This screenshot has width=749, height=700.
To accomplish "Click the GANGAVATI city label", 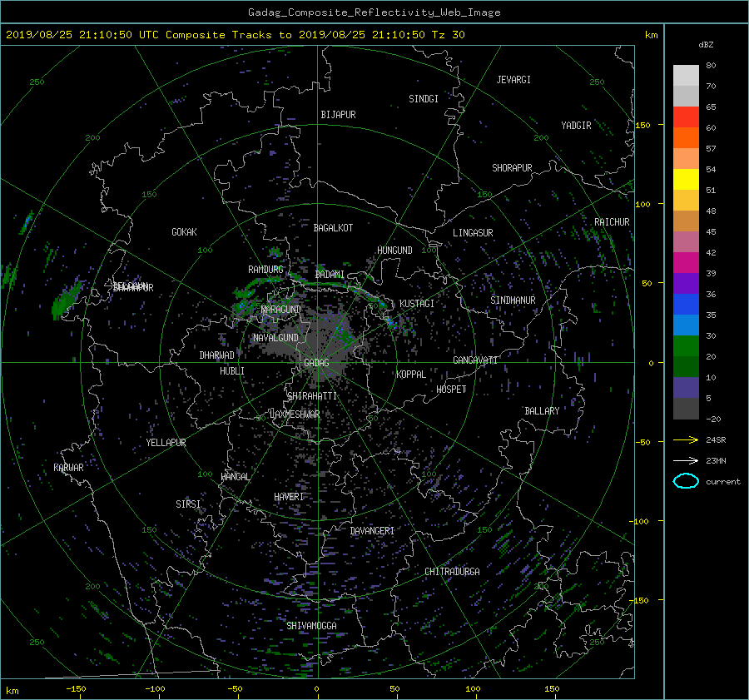I will [475, 360].
